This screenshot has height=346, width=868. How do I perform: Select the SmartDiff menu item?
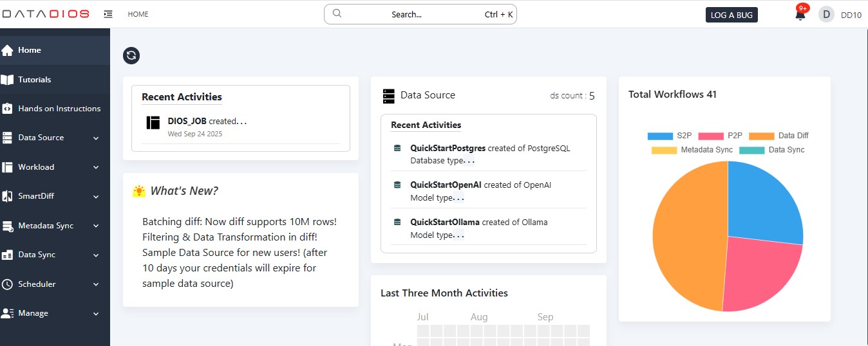tap(55, 196)
